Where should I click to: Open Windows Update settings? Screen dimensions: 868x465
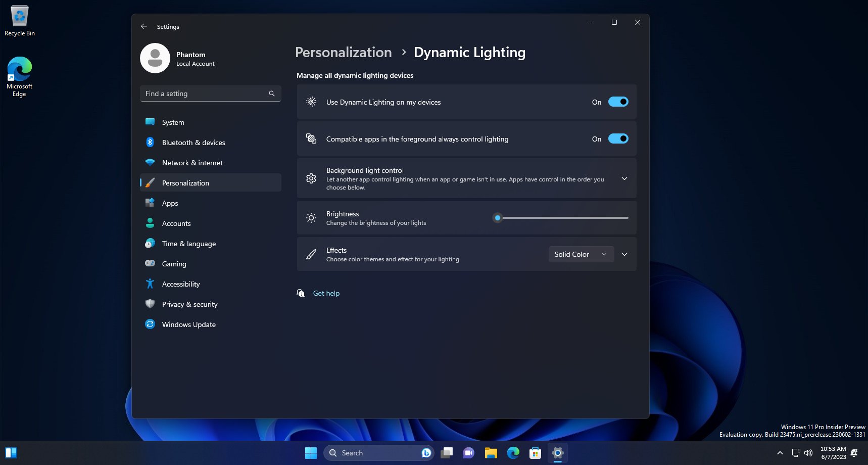pos(211,324)
